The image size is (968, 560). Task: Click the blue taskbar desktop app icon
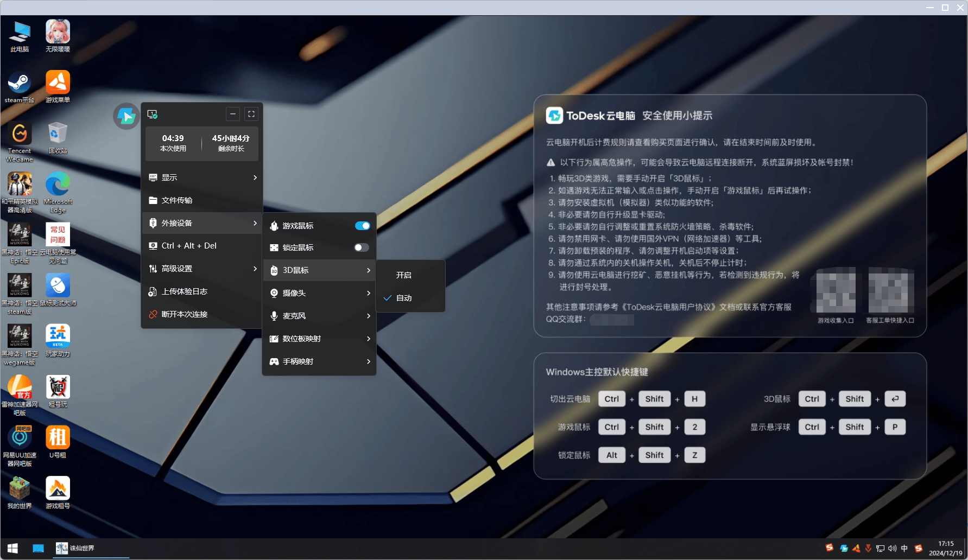point(38,548)
